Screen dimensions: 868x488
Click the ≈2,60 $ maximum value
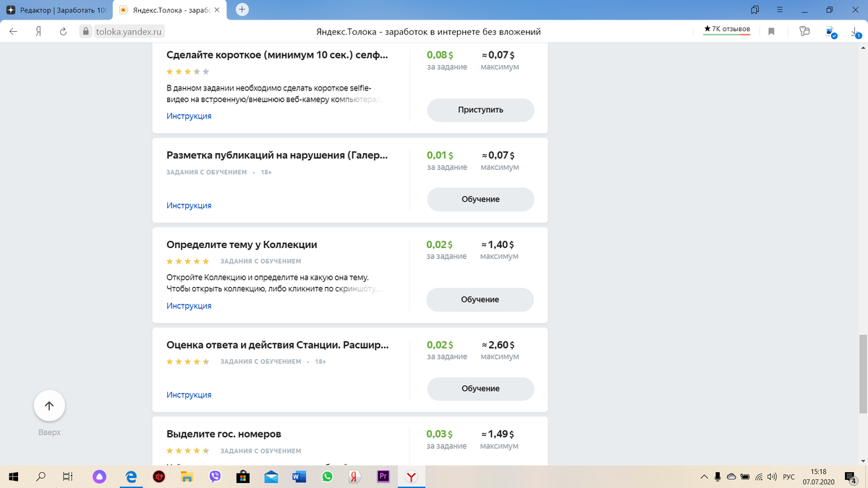498,345
